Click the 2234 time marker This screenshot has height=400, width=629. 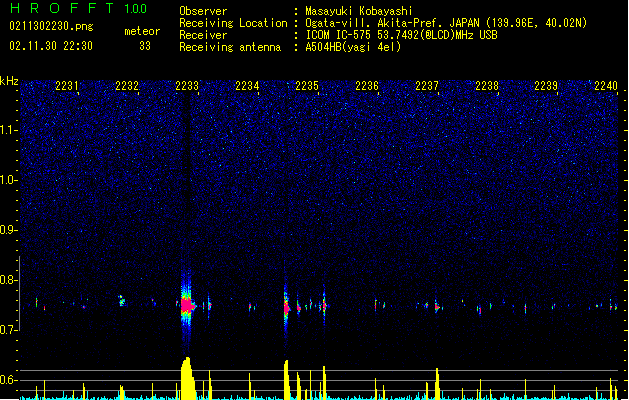[x=247, y=86]
